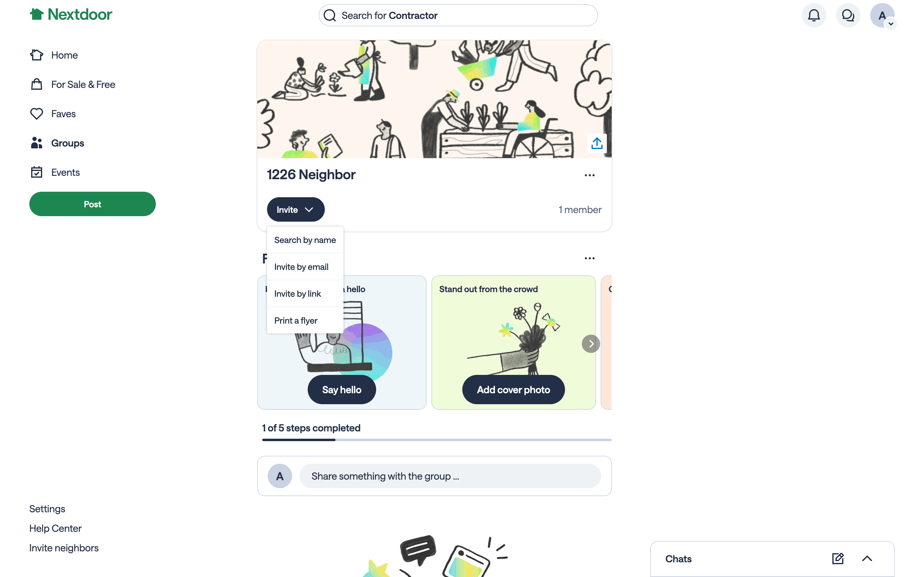Screen dimensions: 924x577
Task: Open Events calendar in sidebar
Action: tap(55, 172)
